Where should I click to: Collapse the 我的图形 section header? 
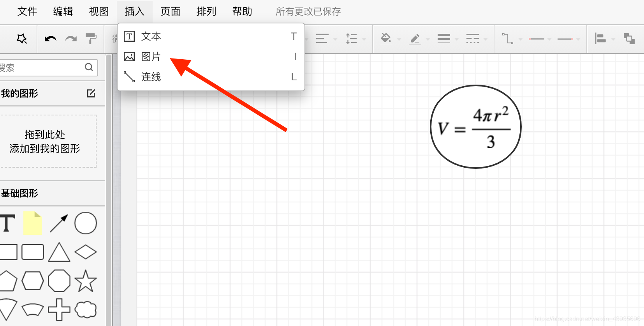(x=53, y=94)
